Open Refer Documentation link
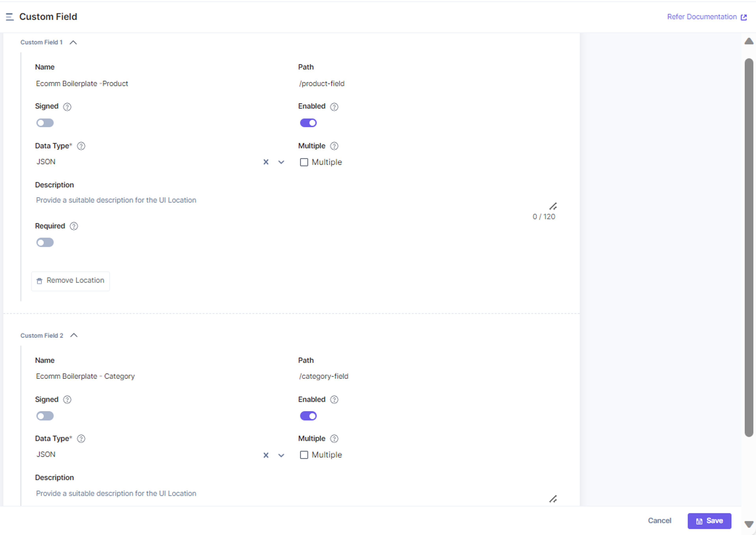Image resolution: width=756 pixels, height=535 pixels. [x=707, y=17]
